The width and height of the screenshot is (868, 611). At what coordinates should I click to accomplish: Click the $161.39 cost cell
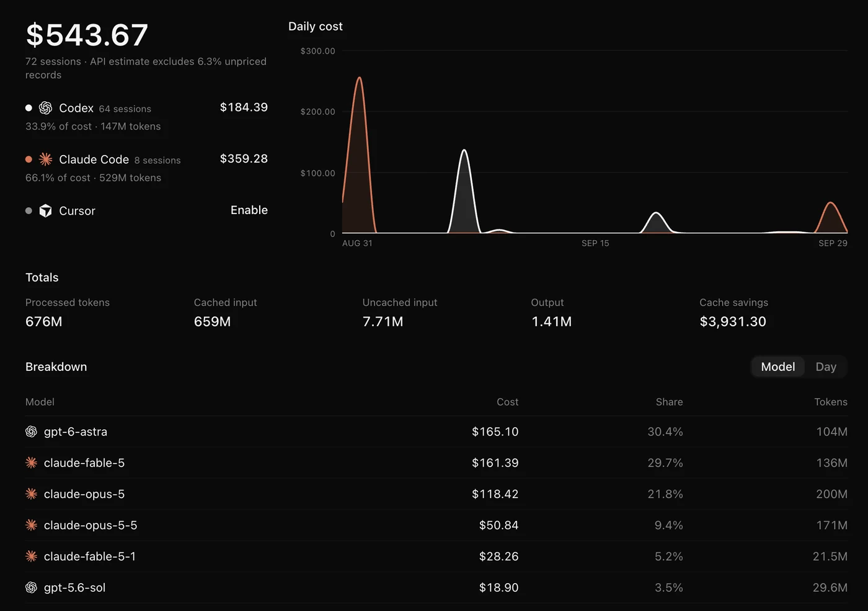tap(495, 463)
